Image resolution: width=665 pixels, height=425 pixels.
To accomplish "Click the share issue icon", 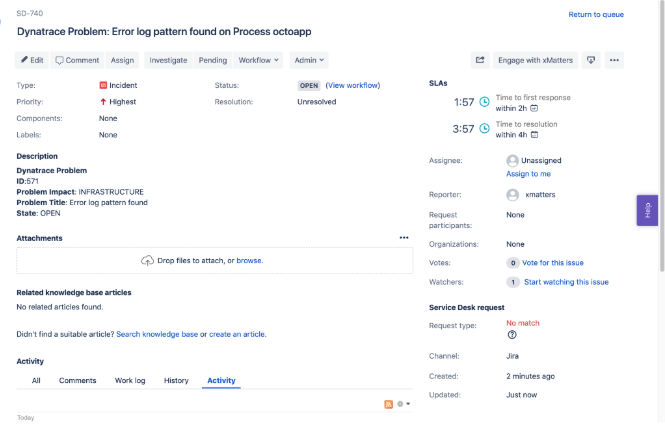I will click(x=480, y=60).
